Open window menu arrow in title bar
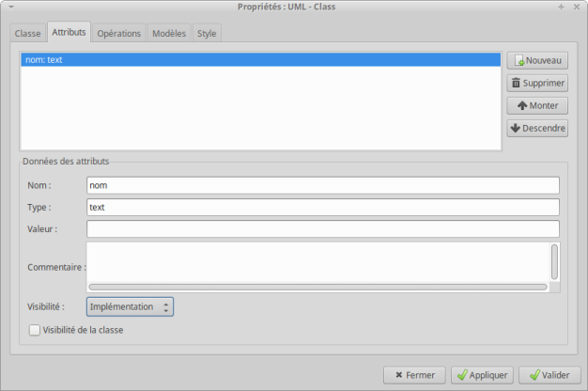 tap(11, 7)
